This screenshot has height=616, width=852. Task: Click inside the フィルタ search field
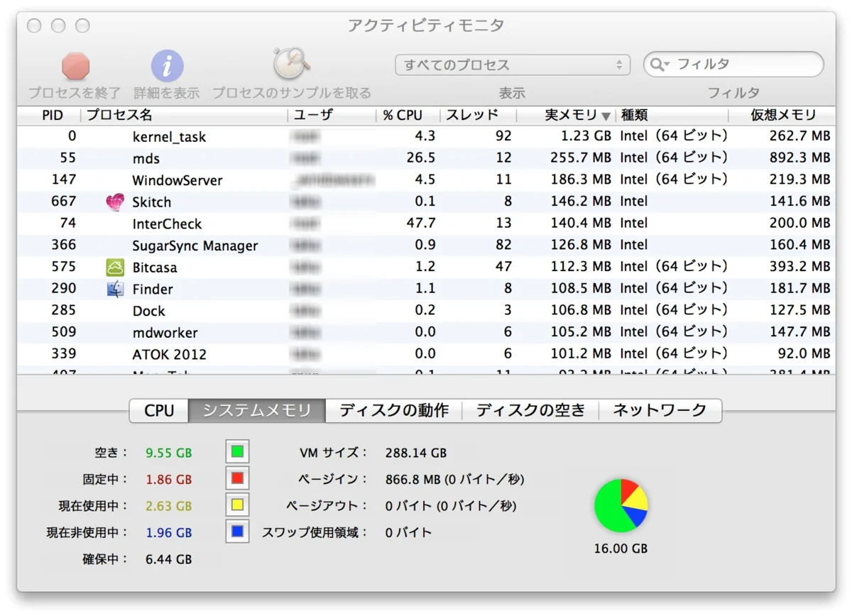point(734,65)
